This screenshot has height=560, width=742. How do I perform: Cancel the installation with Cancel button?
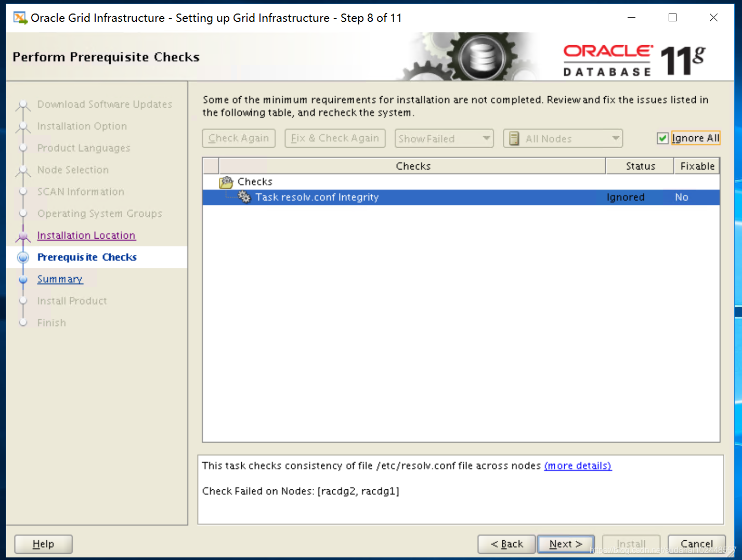[697, 544]
